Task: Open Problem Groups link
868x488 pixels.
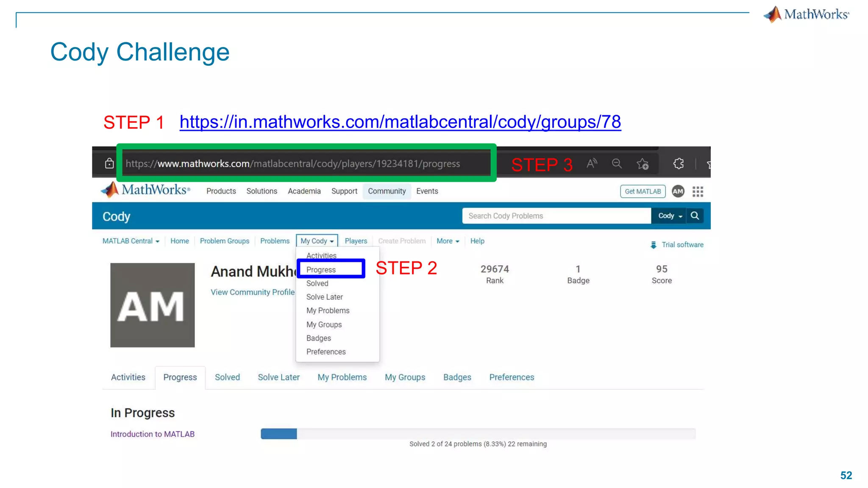Action: (x=225, y=241)
